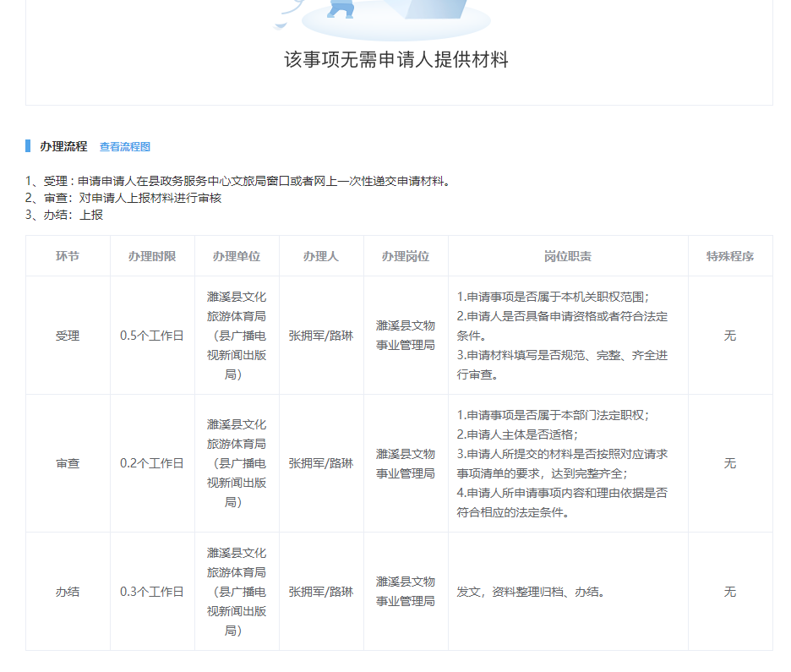Open the 查看流程图 link

[x=124, y=147]
